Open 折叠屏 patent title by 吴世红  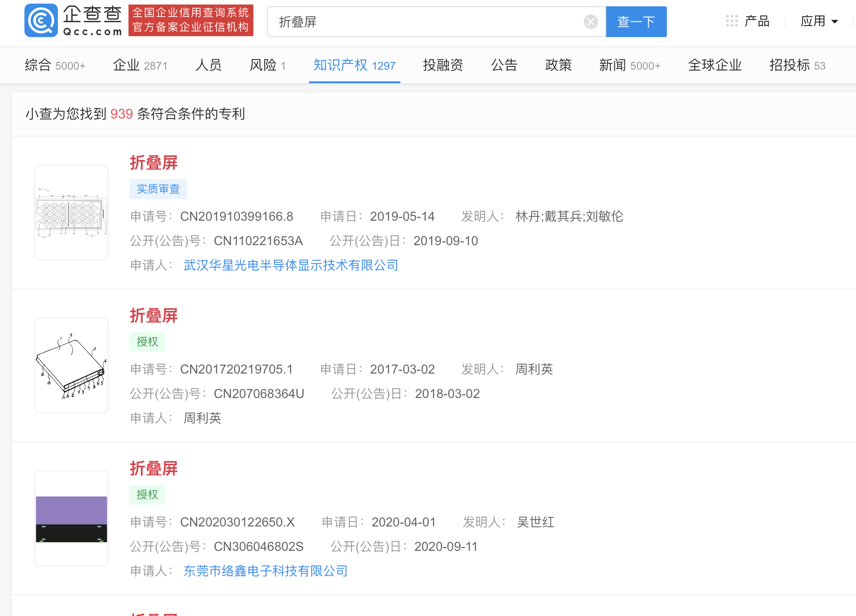tap(154, 469)
